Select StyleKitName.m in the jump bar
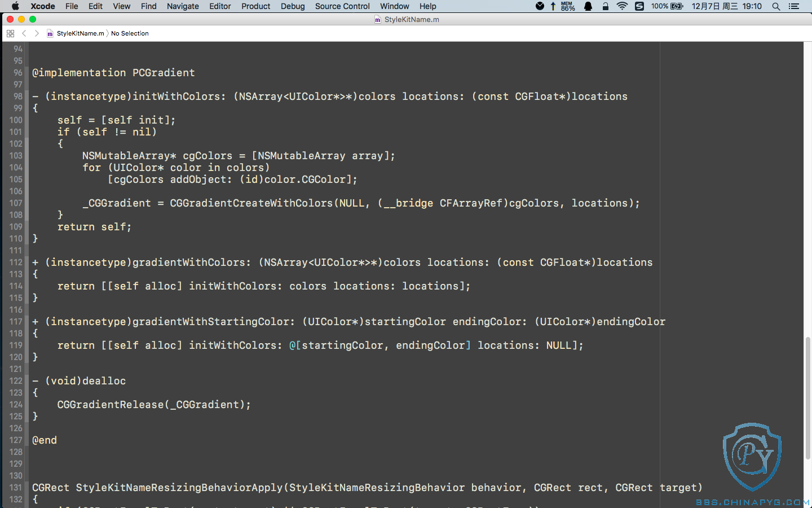 pyautogui.click(x=76, y=33)
